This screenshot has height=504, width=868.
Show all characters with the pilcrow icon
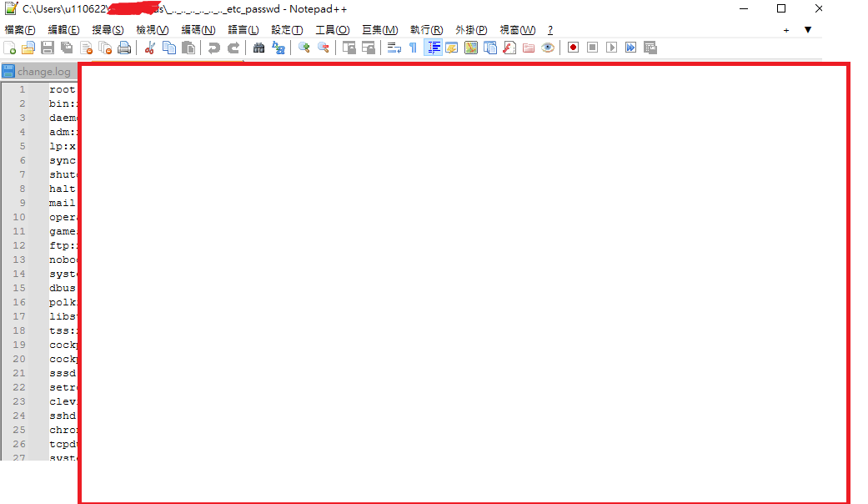413,48
